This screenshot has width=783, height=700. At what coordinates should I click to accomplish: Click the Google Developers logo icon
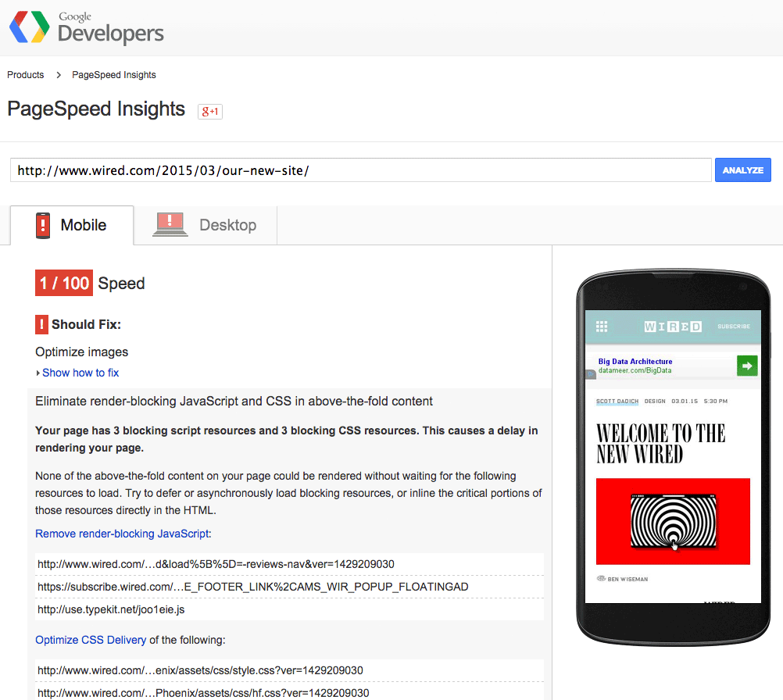pos(30,27)
